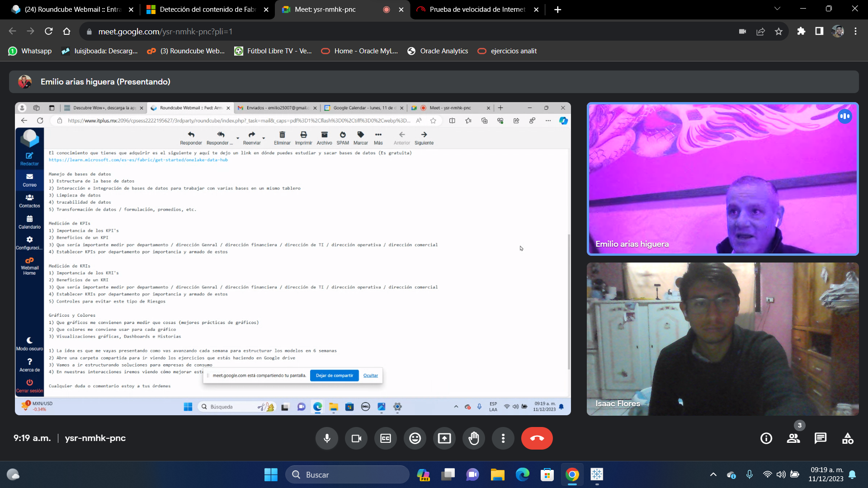This screenshot has height=488, width=868.
Task: Raise your hand in the meeting
Action: pos(474,438)
